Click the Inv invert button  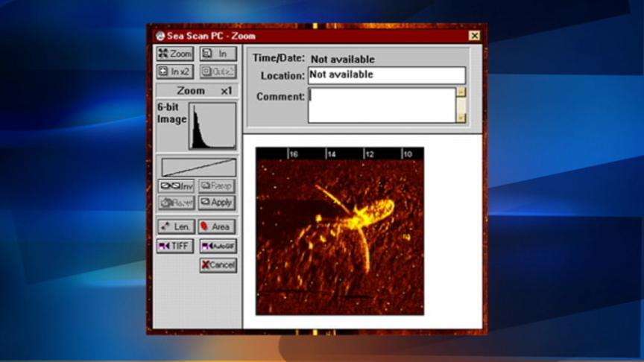click(177, 186)
